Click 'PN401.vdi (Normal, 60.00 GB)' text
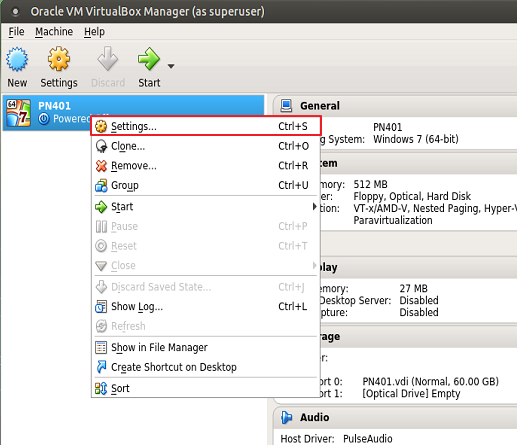Image resolution: width=517 pixels, height=445 pixels. 430,381
